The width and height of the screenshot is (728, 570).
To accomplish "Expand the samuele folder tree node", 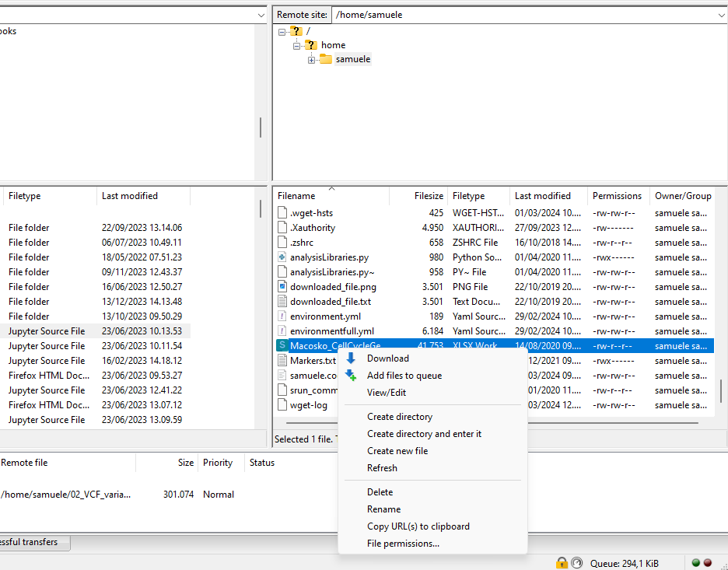I will pos(311,60).
